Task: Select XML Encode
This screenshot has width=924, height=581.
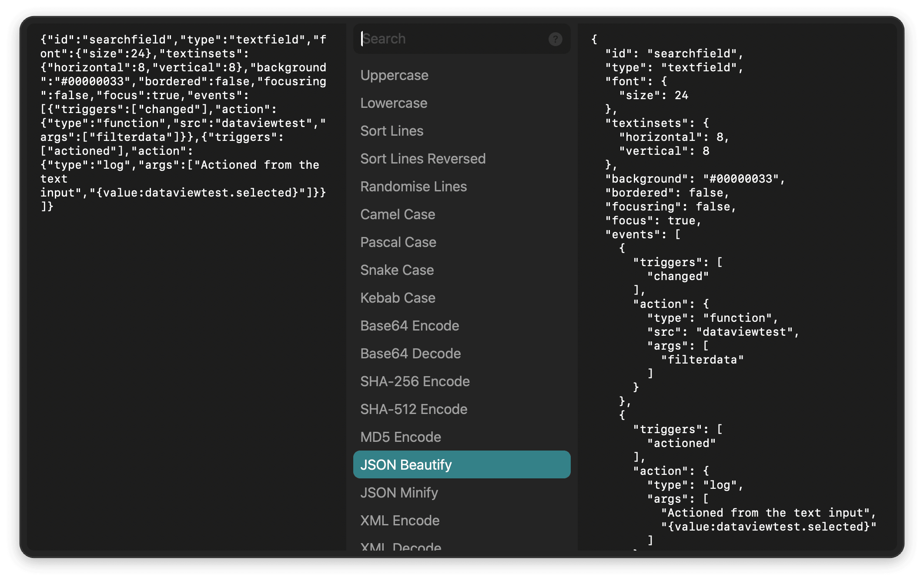Action: (462, 521)
